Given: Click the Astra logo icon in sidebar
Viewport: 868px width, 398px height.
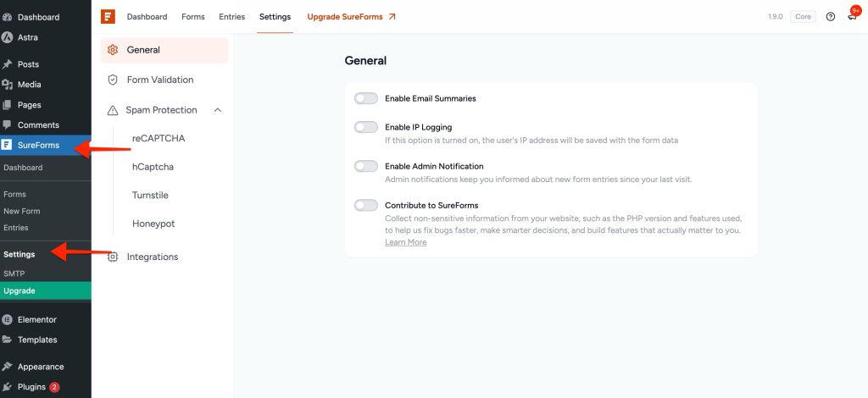Looking at the screenshot, I should click(x=7, y=37).
